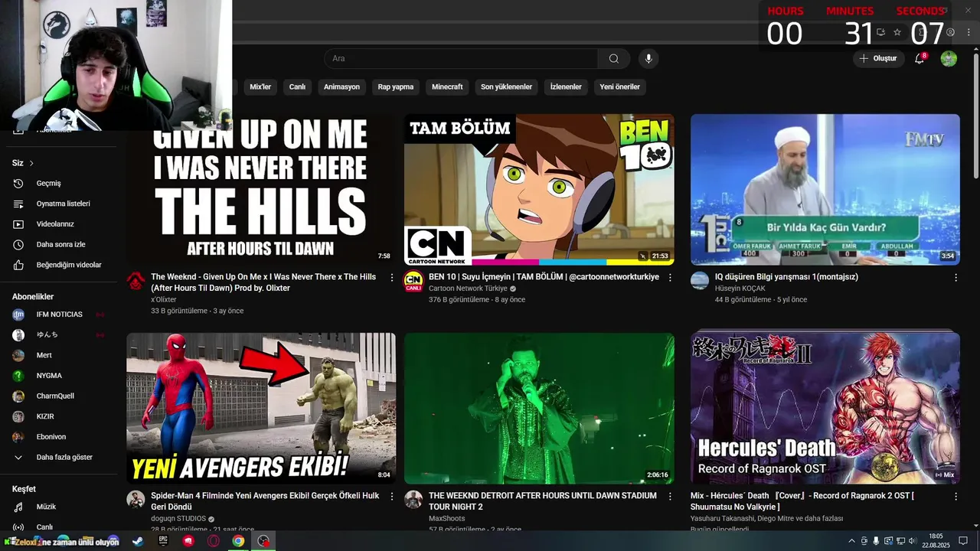The height and width of the screenshot is (551, 980).
Task: Open options menu for IQ düşüren video
Action: [955, 278]
